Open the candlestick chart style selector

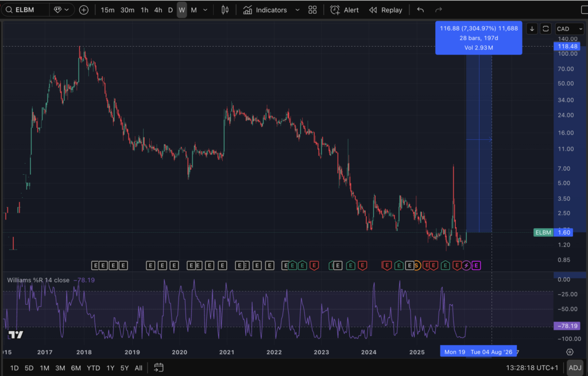[225, 10]
